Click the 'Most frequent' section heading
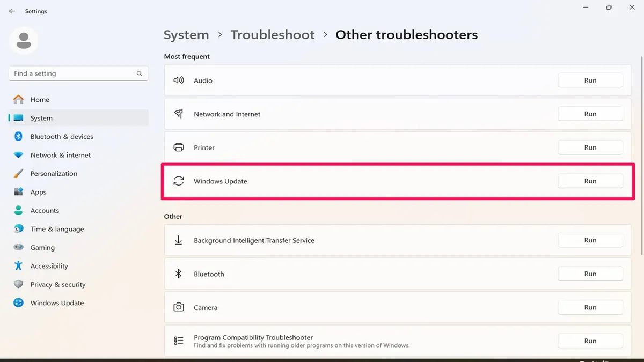644x362 pixels. 187,56
